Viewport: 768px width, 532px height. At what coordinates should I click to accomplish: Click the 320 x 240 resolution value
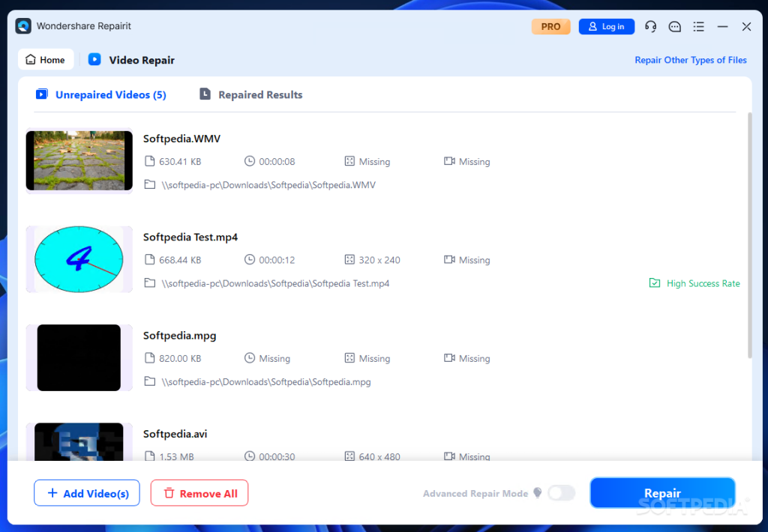(379, 260)
